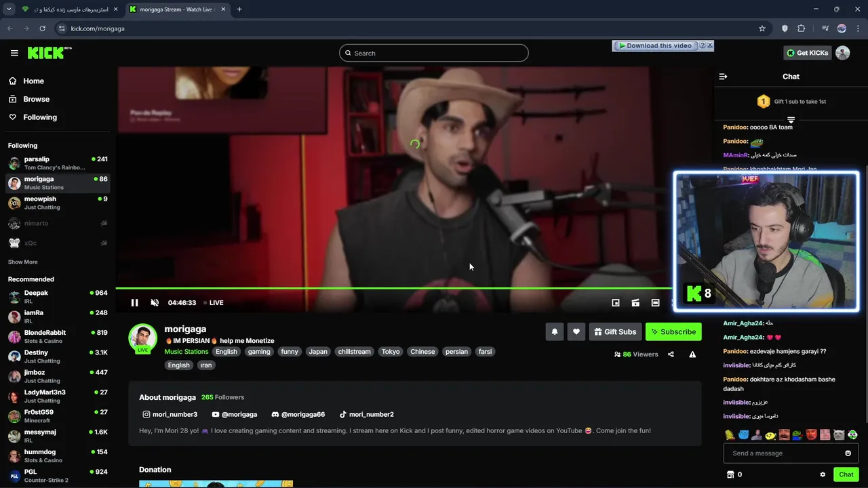Open emoji picker in message box
The width and height of the screenshot is (868, 488).
pyautogui.click(x=848, y=453)
